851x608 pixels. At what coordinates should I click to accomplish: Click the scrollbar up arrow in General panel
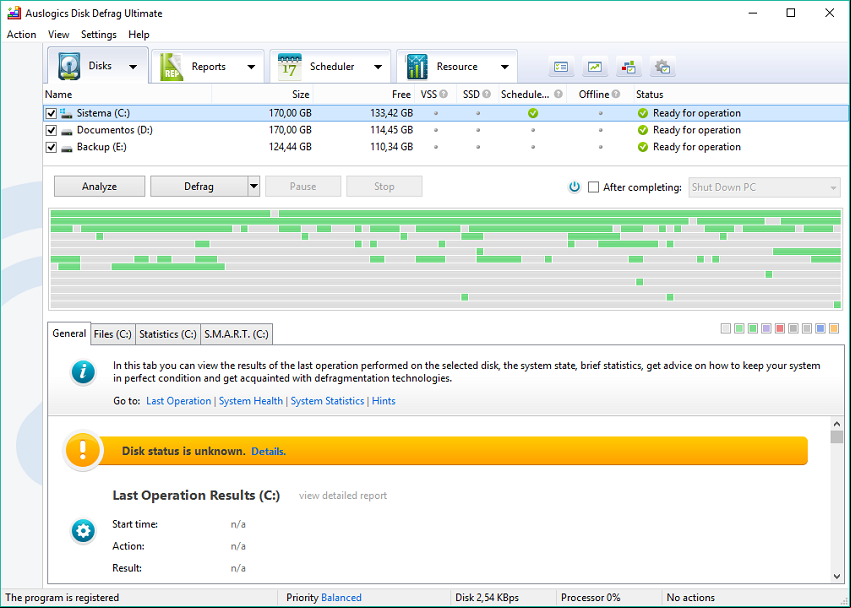point(836,424)
